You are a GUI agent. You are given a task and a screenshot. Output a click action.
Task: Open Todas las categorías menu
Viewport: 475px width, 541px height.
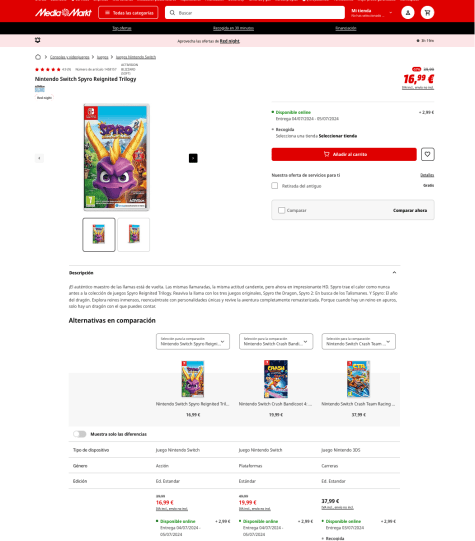click(x=128, y=13)
